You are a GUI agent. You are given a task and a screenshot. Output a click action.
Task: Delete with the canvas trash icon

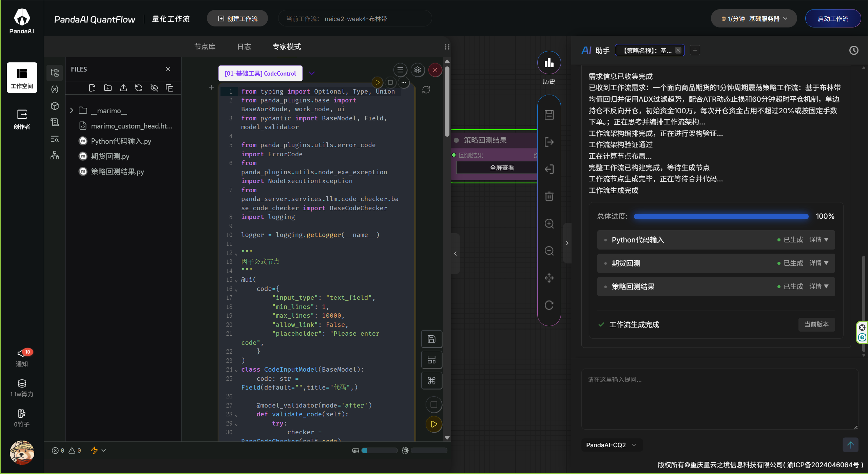[549, 196]
